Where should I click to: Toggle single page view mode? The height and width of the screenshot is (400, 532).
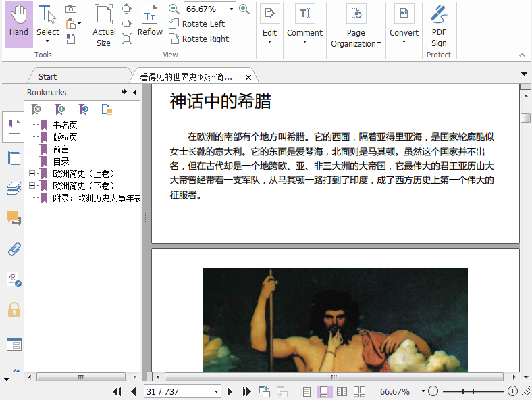[x=307, y=391]
